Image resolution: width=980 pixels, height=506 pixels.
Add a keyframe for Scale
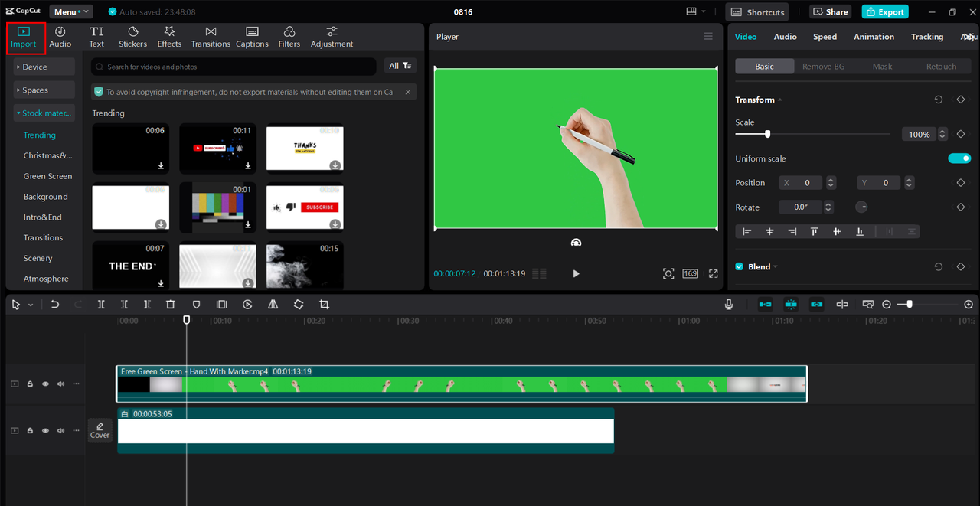click(961, 134)
